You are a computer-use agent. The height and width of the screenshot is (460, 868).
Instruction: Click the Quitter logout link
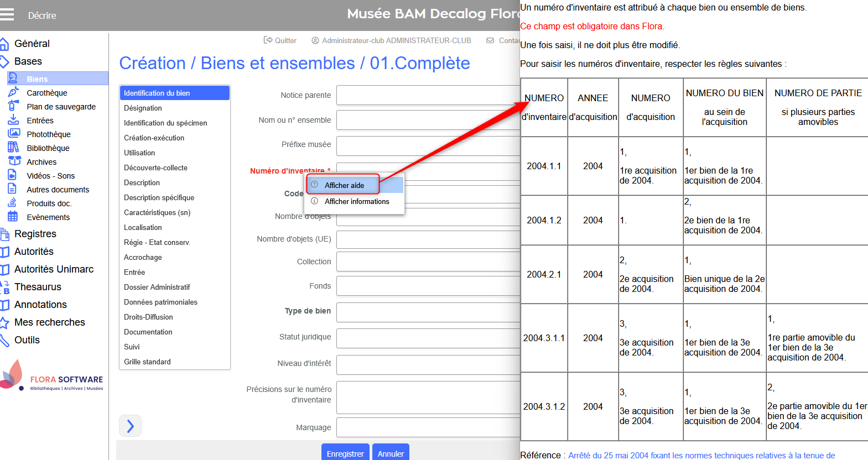[x=280, y=40]
